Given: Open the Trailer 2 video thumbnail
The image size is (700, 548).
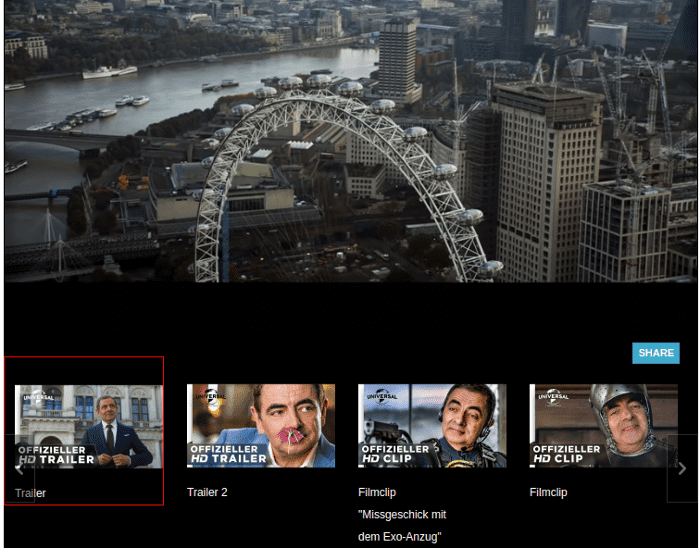Looking at the screenshot, I should [x=261, y=426].
